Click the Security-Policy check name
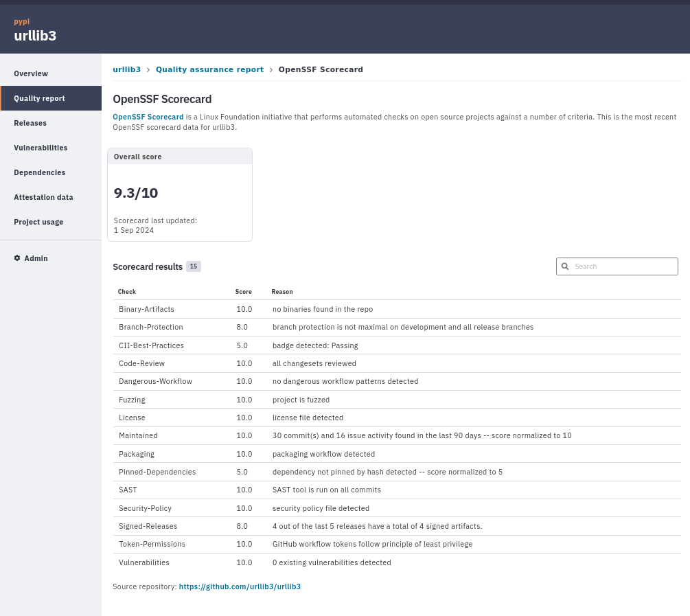Screen dimensions: 690x616 point(146,508)
